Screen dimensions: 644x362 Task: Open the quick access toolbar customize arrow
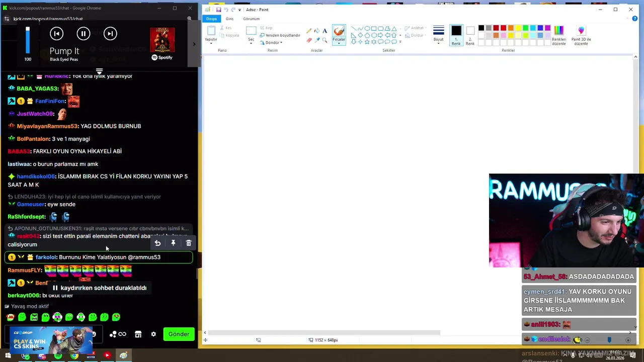click(239, 10)
